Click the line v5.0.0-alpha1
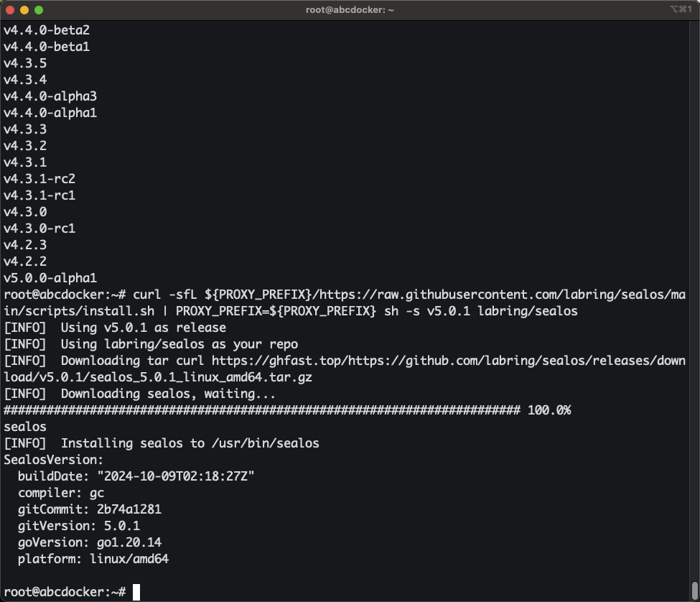This screenshot has height=602, width=700. (x=50, y=278)
